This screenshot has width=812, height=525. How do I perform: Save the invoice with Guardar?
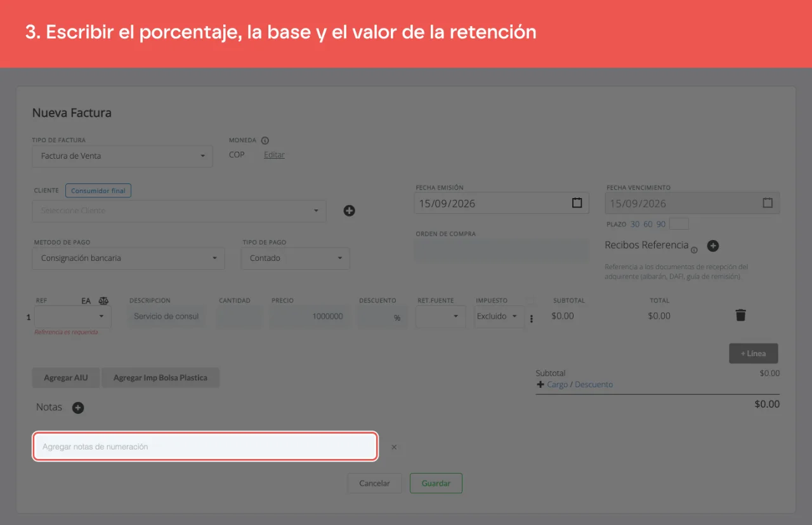(x=436, y=483)
